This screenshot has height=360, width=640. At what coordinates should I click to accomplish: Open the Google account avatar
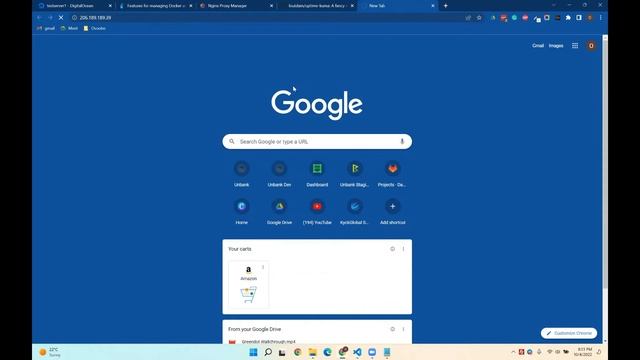[x=591, y=46]
